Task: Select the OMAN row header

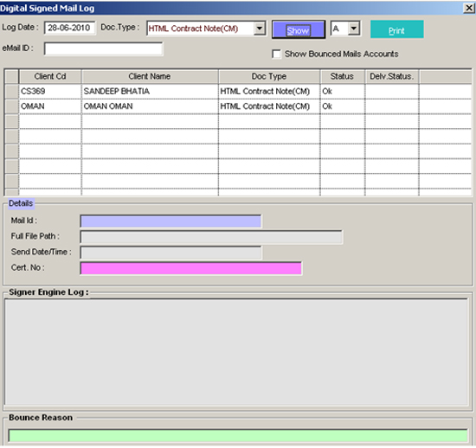Action: coord(12,106)
